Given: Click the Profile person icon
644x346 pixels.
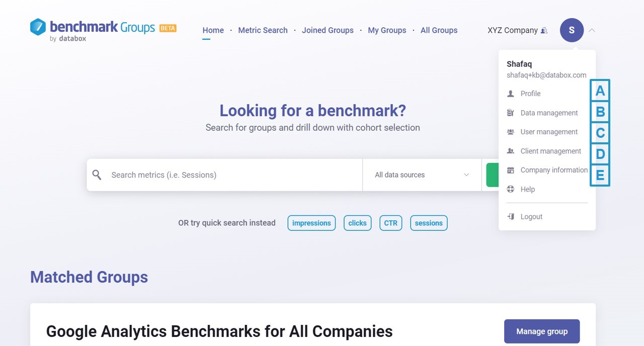Looking at the screenshot, I should pyautogui.click(x=510, y=94).
